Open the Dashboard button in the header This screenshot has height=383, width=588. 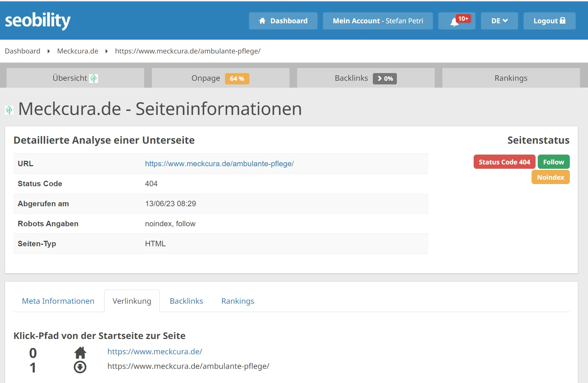tap(283, 21)
